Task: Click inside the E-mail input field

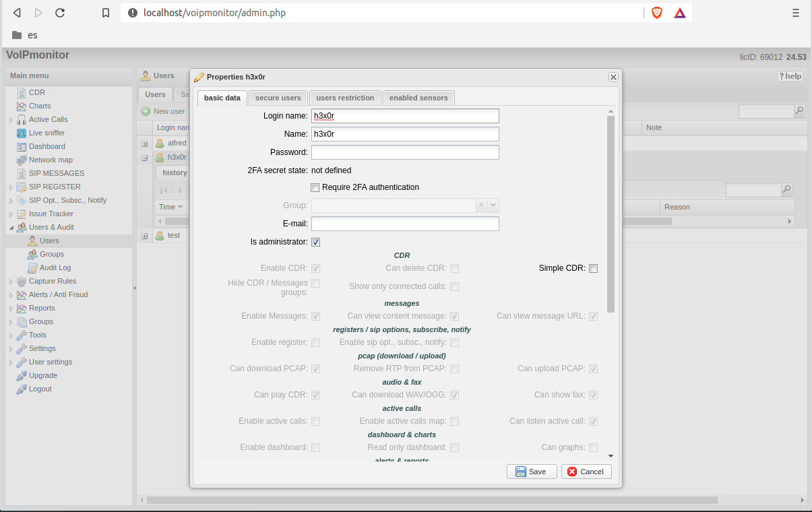Action: (404, 223)
